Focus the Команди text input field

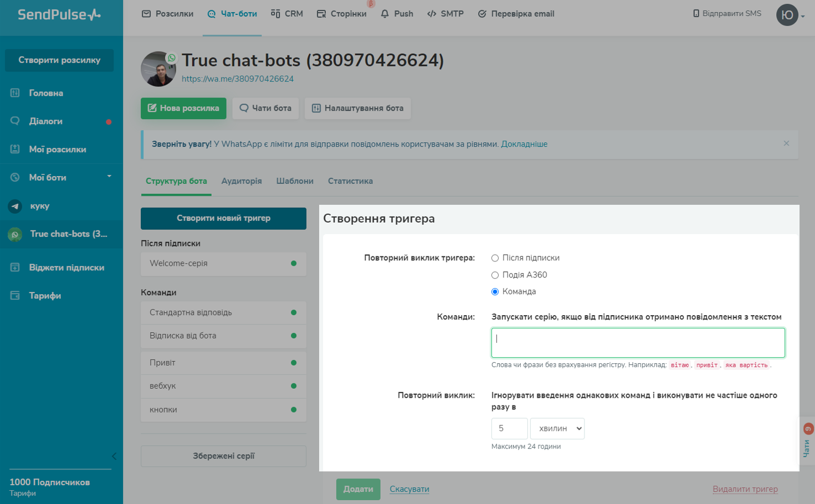pos(638,343)
